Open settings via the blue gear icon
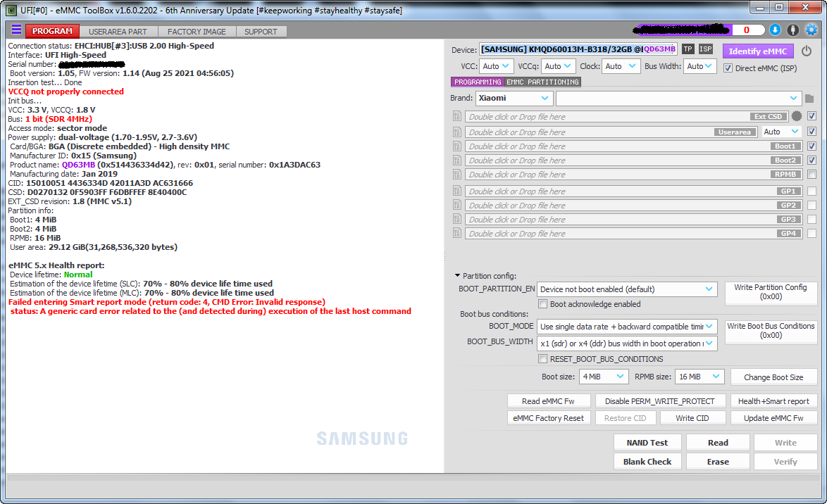The height and width of the screenshot is (504, 827). click(812, 30)
